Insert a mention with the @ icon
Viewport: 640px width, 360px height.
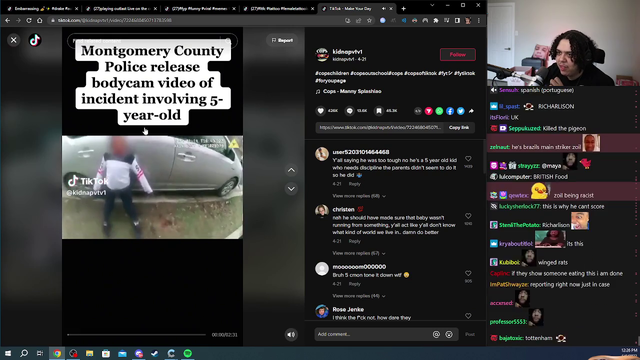436,334
